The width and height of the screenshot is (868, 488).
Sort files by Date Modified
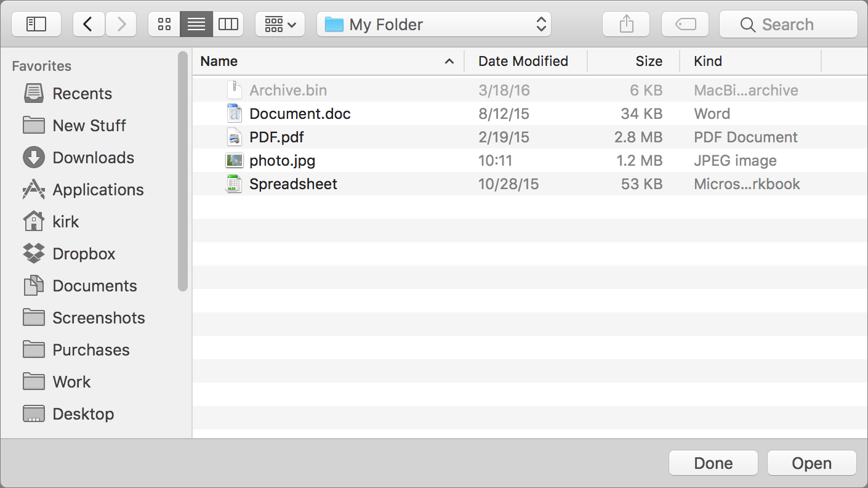pyautogui.click(x=523, y=61)
